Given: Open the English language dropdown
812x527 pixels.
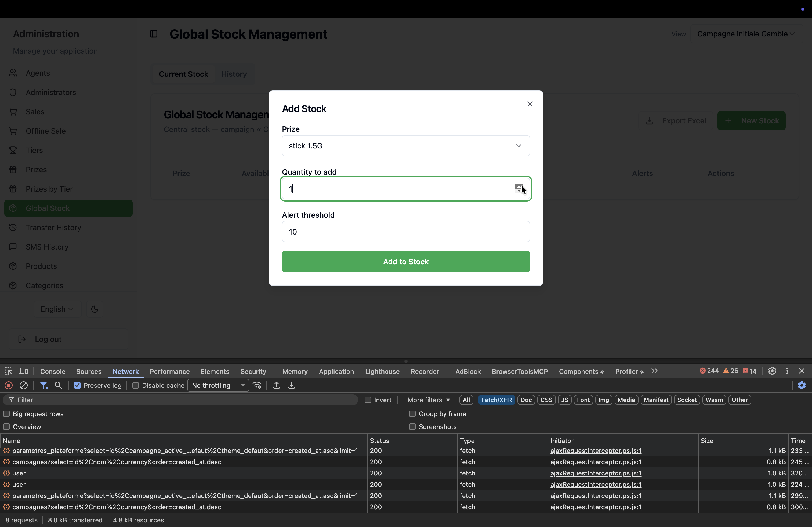Looking at the screenshot, I should [57, 309].
